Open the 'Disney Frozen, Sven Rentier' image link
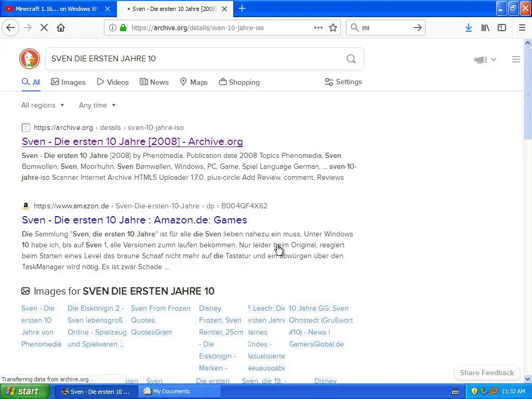 tap(221, 338)
